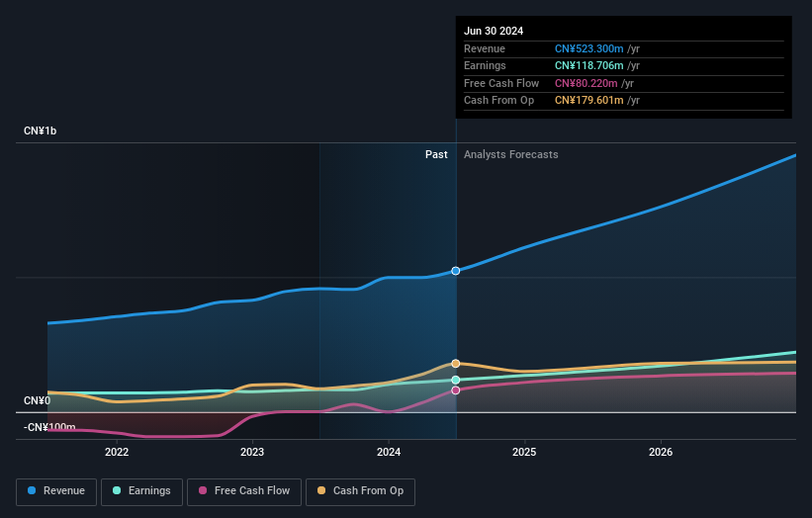Click the 2024 x-axis label
This screenshot has height=518, width=812.
[389, 452]
